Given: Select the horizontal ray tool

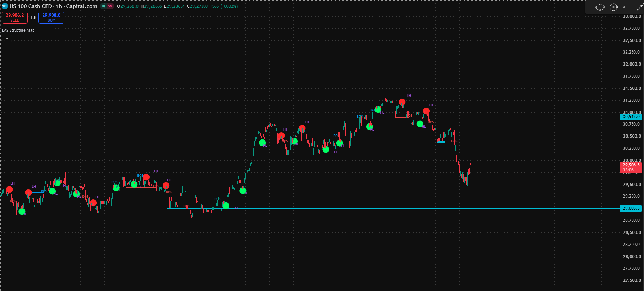Looking at the screenshot, I should click(x=627, y=7).
